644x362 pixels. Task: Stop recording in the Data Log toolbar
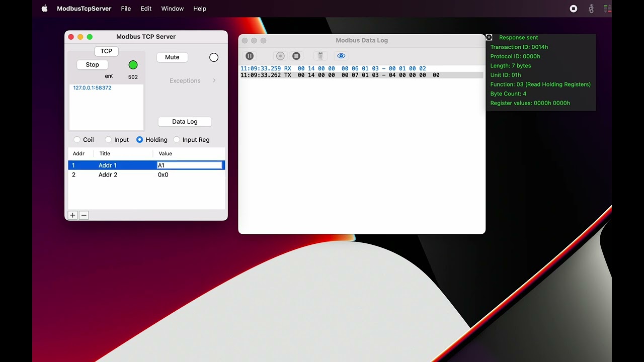coord(296,56)
